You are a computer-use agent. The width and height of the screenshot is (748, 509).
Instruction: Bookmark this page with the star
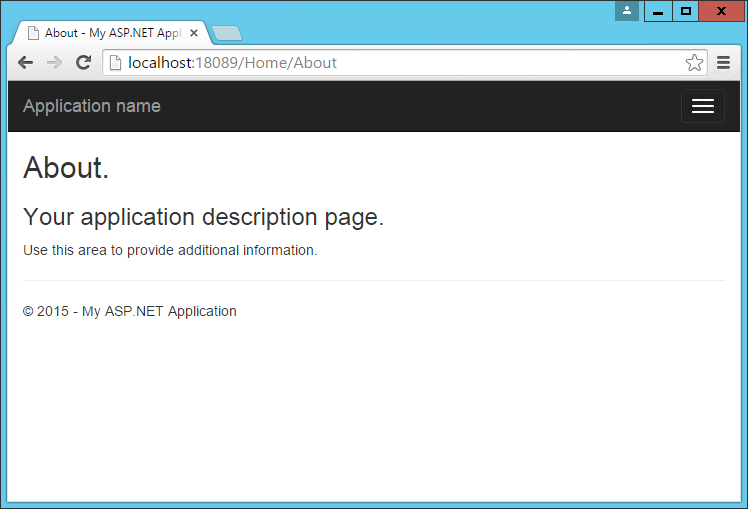click(694, 63)
